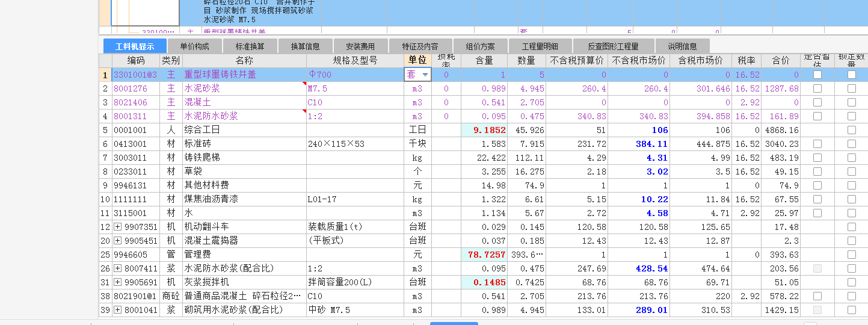Select the 水 market price 4.58
The height and width of the screenshot is (325, 868).
pos(639,213)
